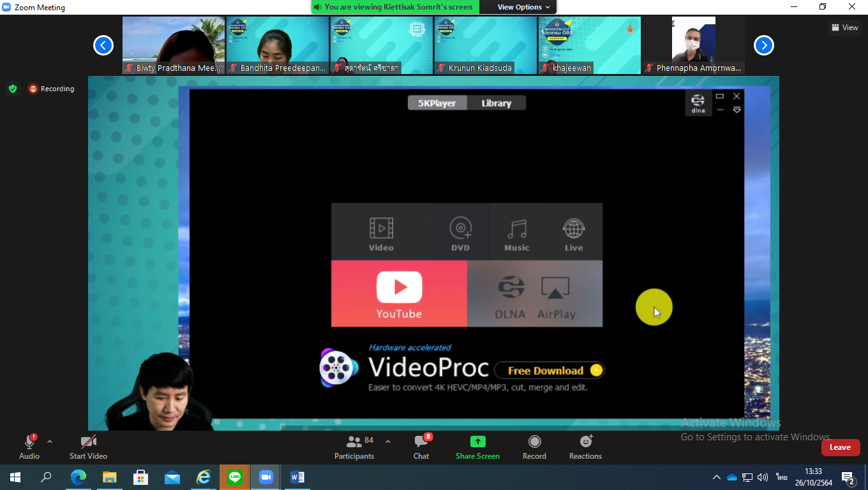Open the Participants panel
The width and height of the screenshot is (868, 490).
(354, 447)
